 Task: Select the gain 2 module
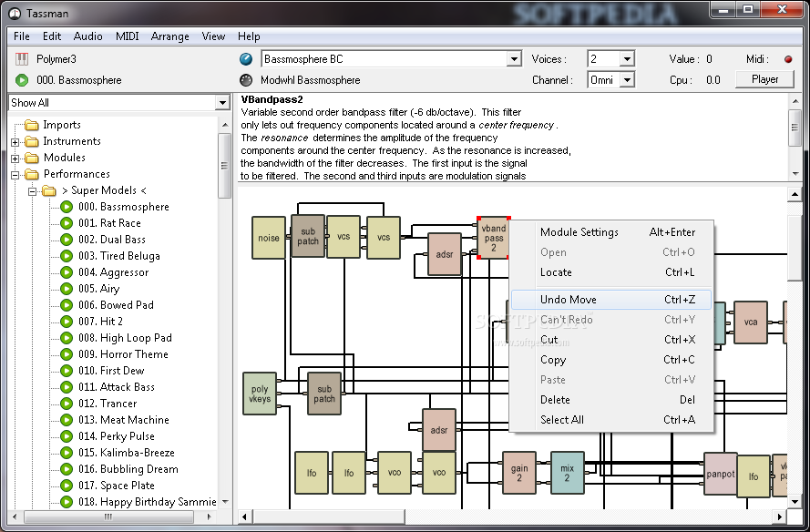click(519, 473)
